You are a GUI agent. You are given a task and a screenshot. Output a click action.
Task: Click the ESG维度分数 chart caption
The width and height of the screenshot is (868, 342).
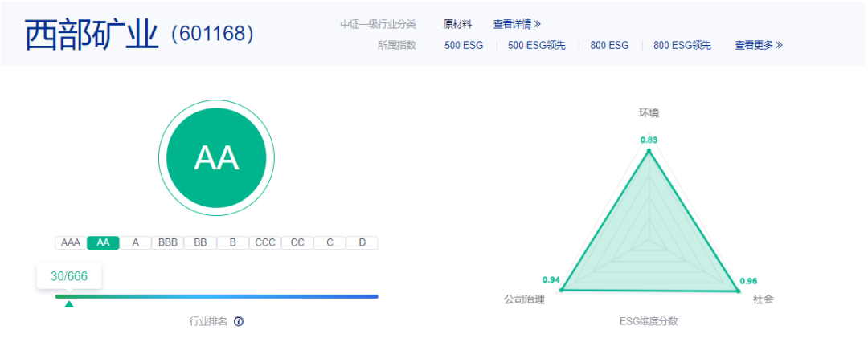(649, 321)
